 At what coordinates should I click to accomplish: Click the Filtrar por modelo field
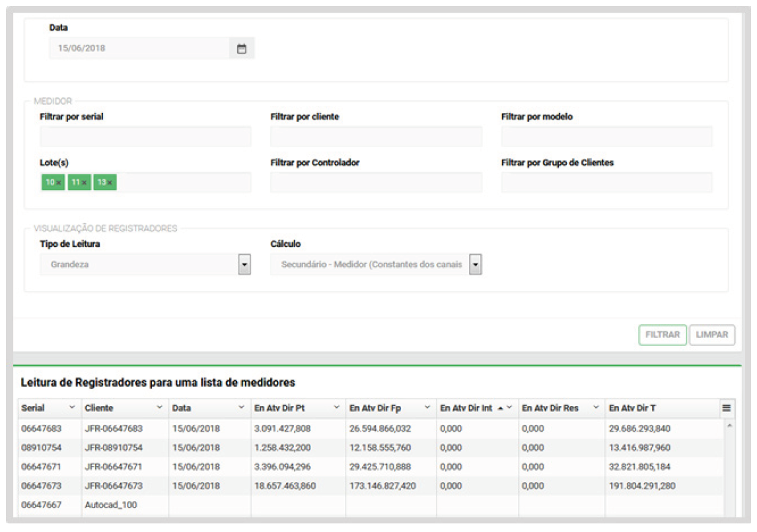pyautogui.click(x=606, y=137)
